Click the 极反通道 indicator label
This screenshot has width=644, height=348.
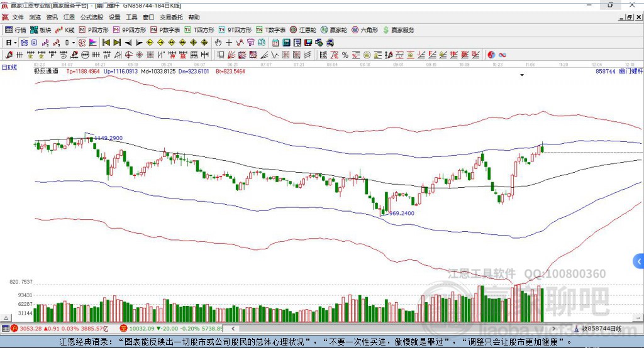pyautogui.click(x=46, y=72)
